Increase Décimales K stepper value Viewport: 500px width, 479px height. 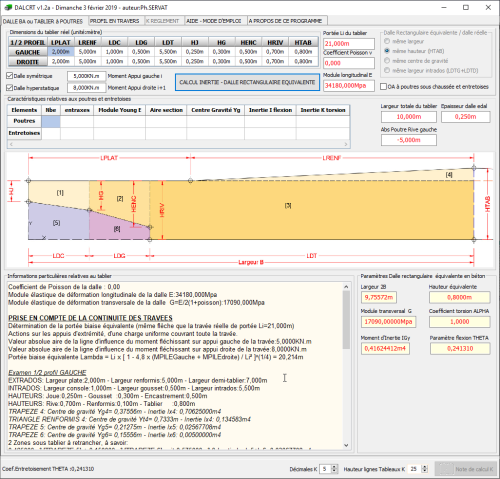(335, 467)
